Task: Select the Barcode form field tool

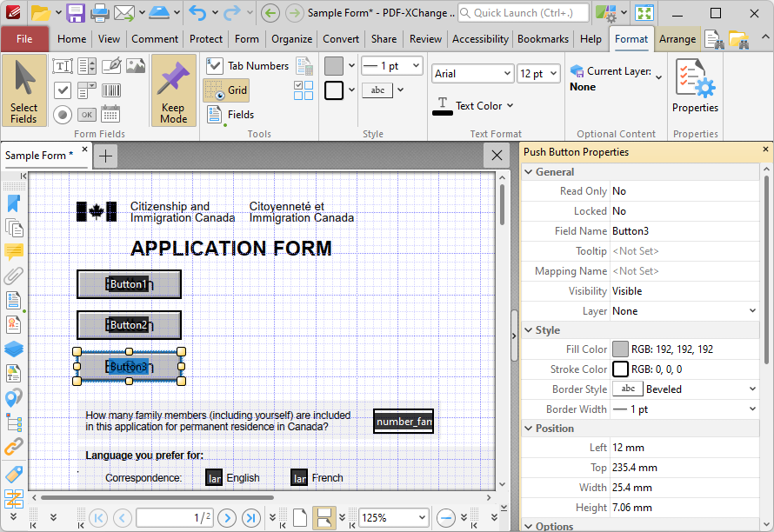Action: (111, 90)
